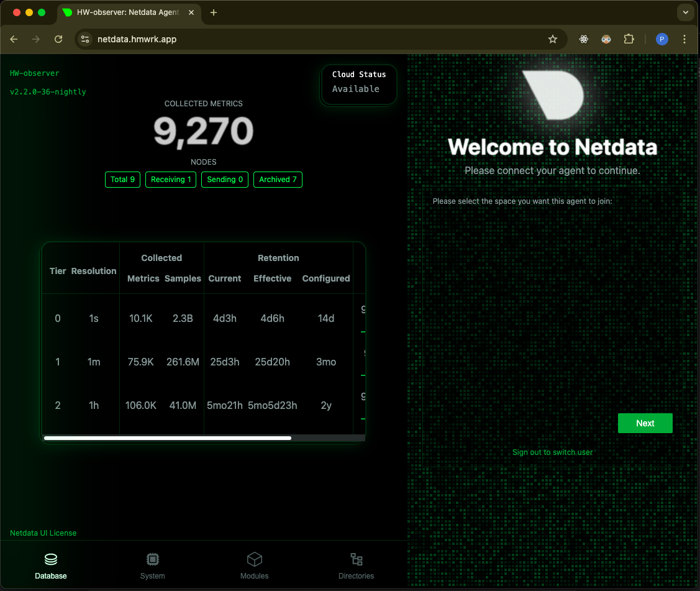
Task: Click the Cloud Status Available box
Action: coord(358,85)
